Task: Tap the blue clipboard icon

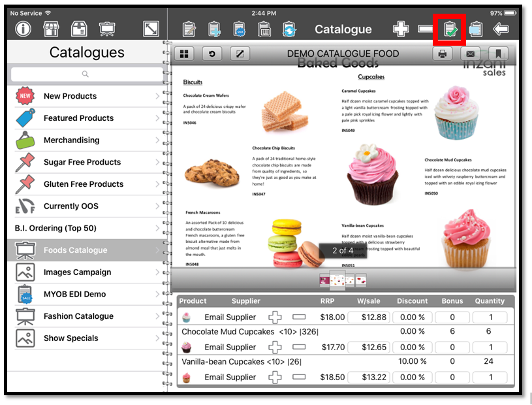Action: point(476,29)
